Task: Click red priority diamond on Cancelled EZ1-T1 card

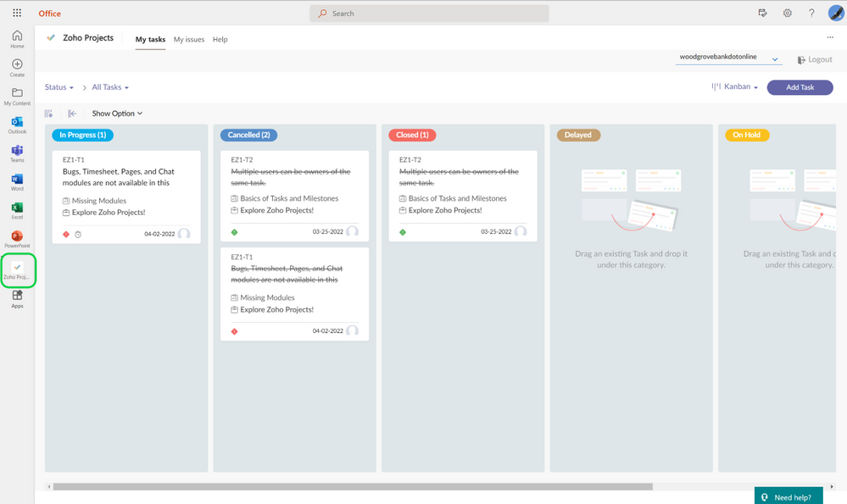Action: tap(235, 331)
